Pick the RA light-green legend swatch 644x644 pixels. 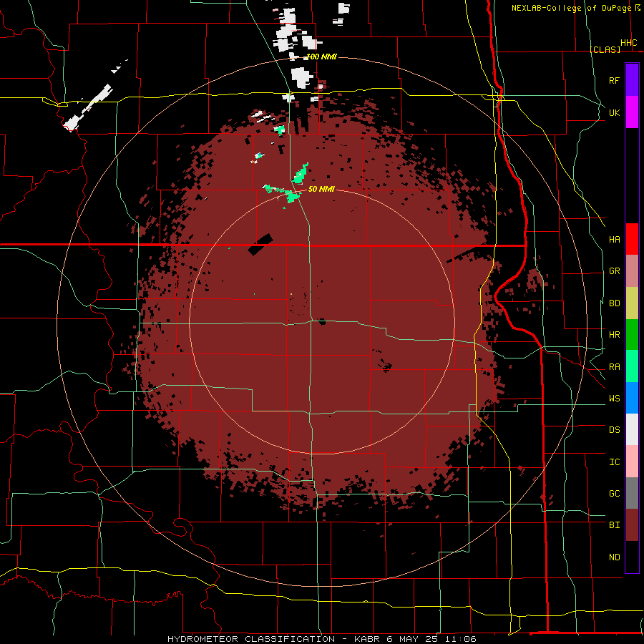point(632,366)
